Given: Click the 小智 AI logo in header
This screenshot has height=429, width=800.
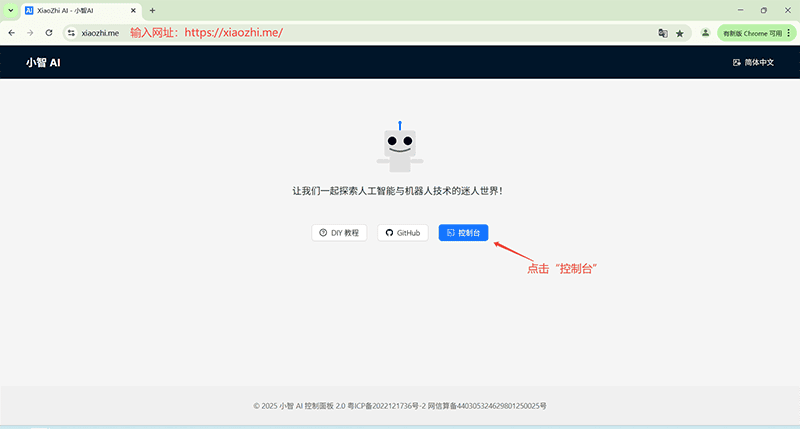Looking at the screenshot, I should pos(43,62).
